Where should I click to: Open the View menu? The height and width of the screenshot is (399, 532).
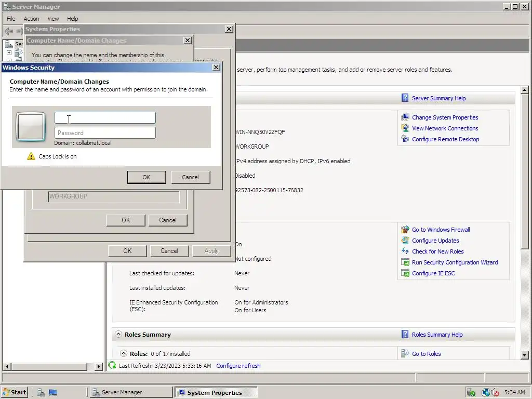coord(53,19)
